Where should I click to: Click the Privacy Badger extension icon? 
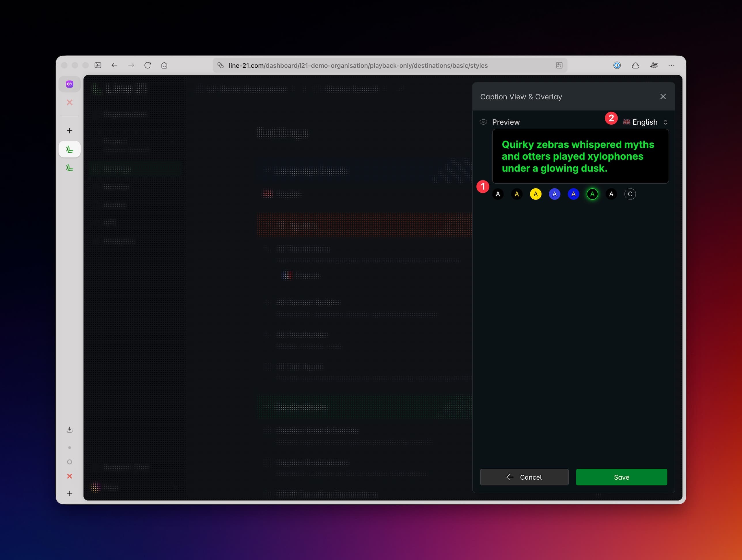pos(654,65)
